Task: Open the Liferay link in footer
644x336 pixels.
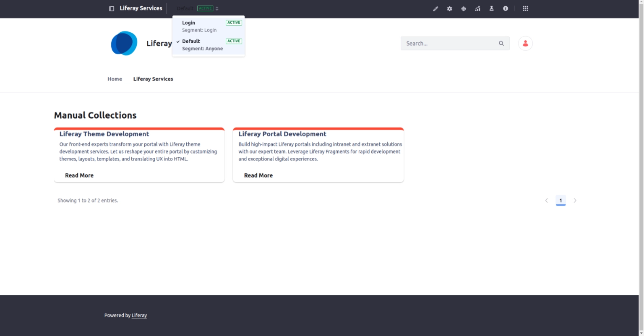Action: [139, 315]
